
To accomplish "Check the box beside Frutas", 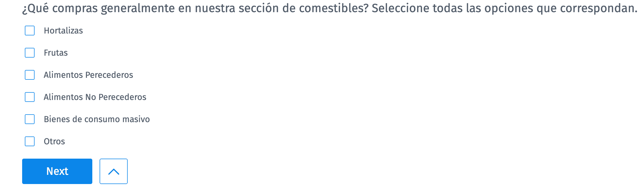I will (30, 53).
